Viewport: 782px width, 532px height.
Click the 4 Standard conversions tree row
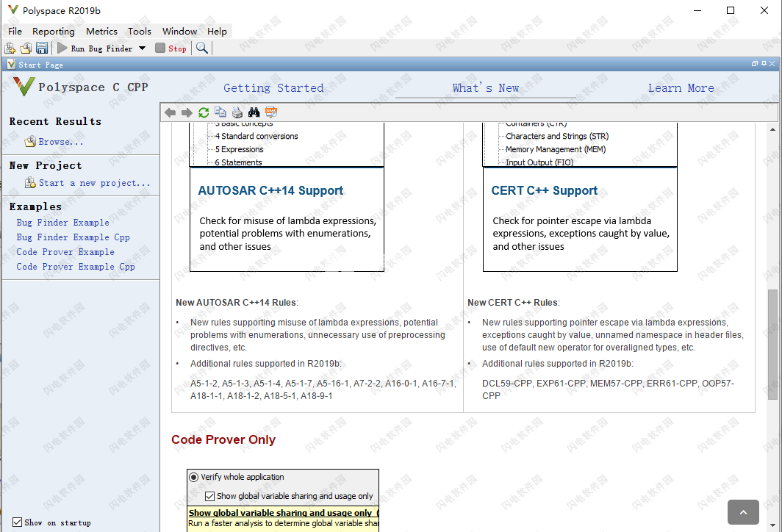pos(257,136)
